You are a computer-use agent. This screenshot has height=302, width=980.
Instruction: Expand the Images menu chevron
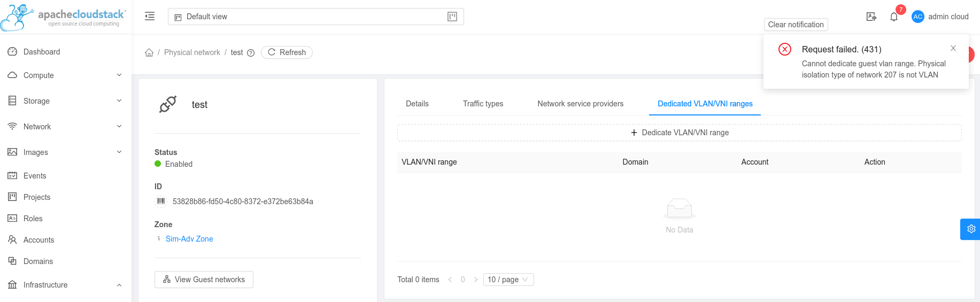coord(119,152)
